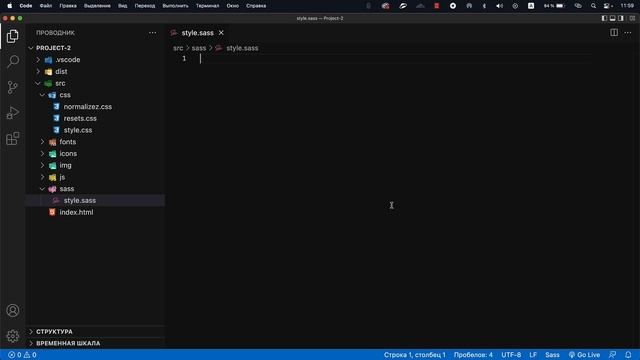Expand the ВРЕМЕННАЯ ШКАЛА timeline section
The height and width of the screenshot is (360, 640).
68,343
